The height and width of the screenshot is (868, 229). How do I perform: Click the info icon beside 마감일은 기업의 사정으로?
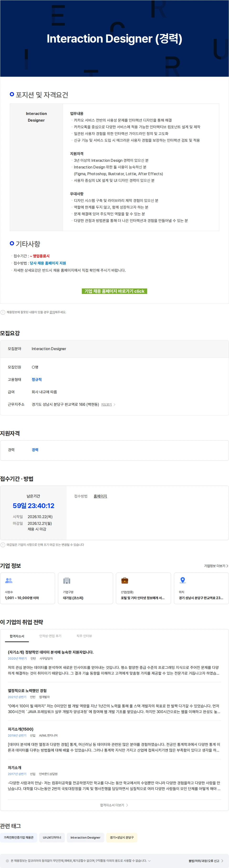3,545
